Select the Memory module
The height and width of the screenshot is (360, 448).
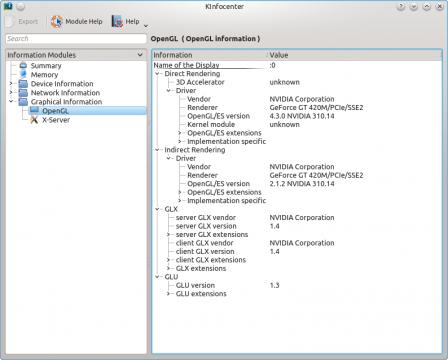point(44,75)
